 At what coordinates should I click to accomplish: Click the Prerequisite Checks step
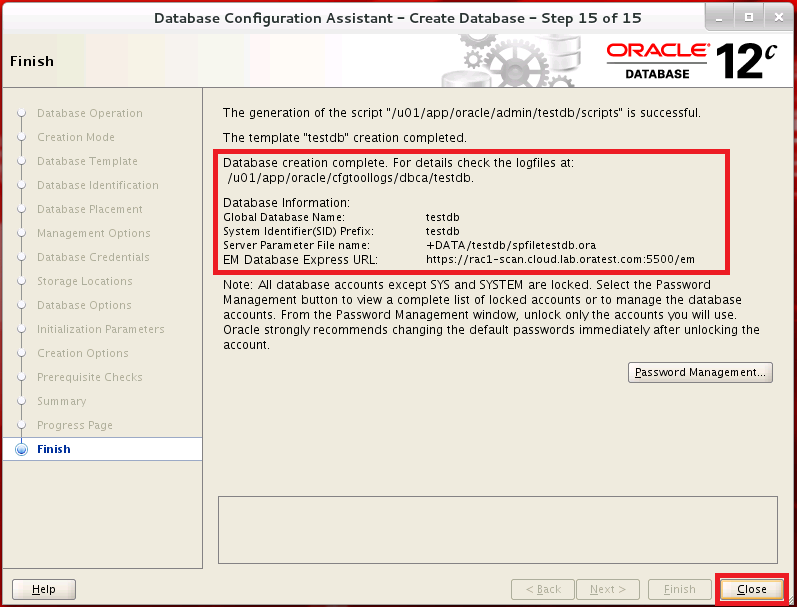tap(90, 377)
